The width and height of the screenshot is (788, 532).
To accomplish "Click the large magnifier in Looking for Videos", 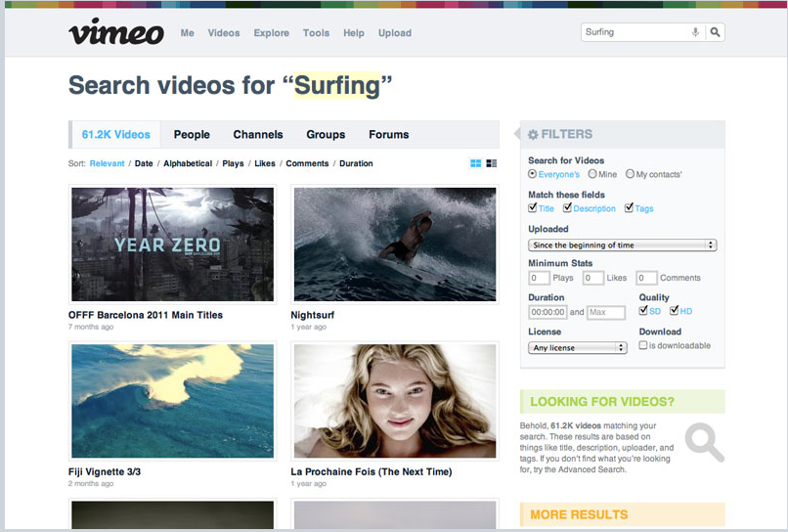I will pos(703,442).
